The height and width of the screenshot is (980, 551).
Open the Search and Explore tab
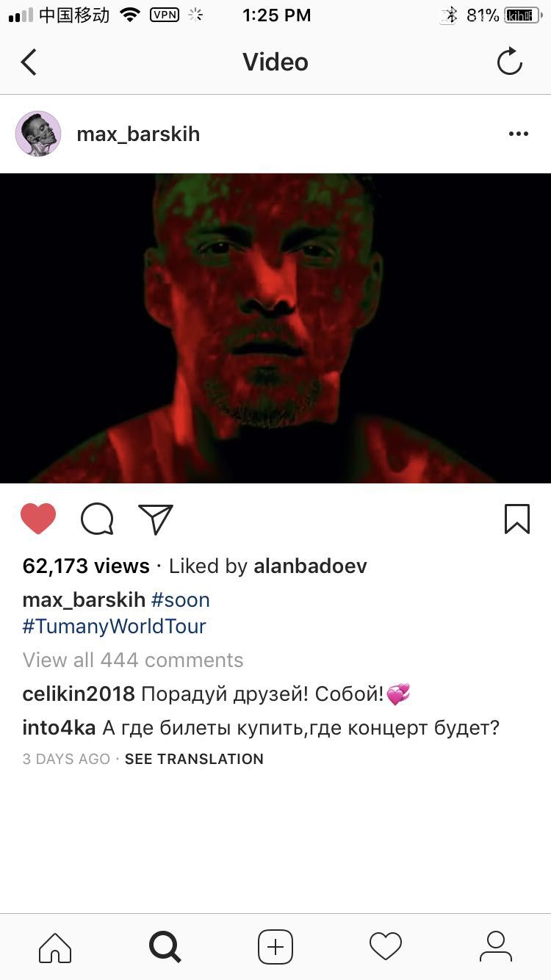165,947
